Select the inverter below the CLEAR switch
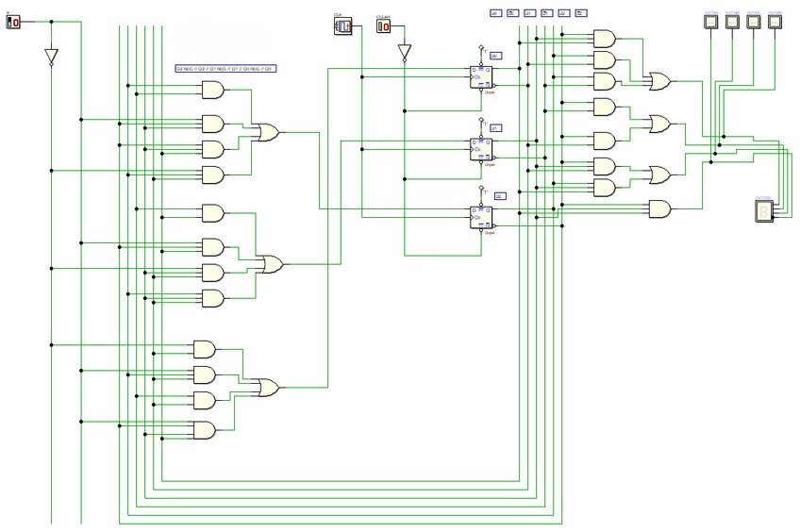This screenshot has width=800, height=532. click(x=405, y=53)
